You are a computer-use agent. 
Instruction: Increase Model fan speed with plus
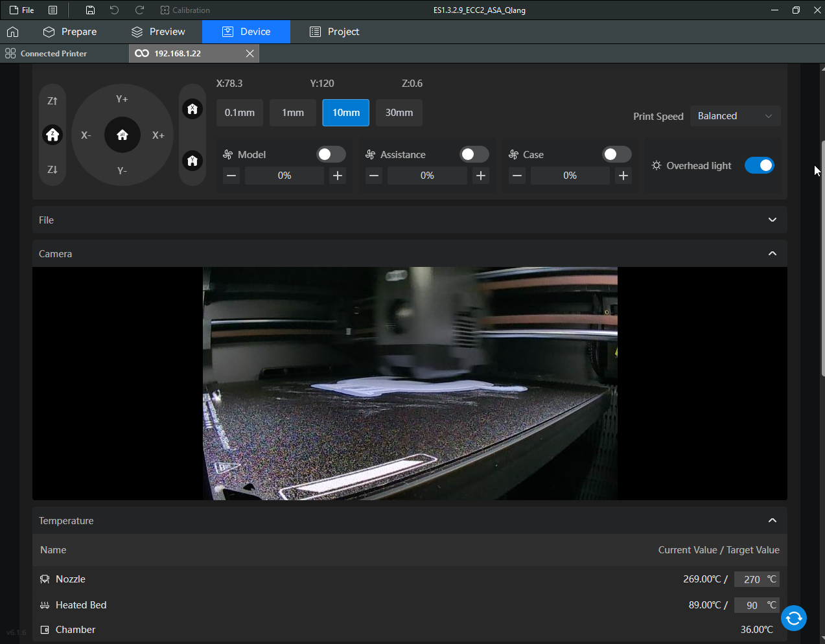pos(338,176)
